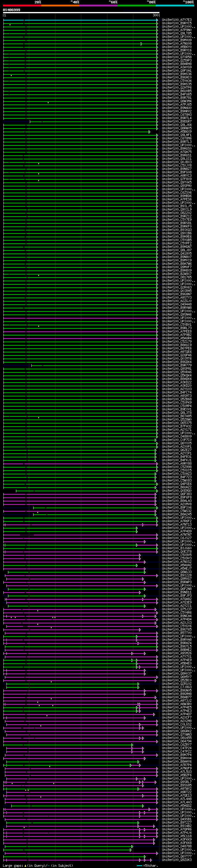197x868 pixels.
Task: Open hit UniRef100_A5B6Y0
Action: [177, 47]
